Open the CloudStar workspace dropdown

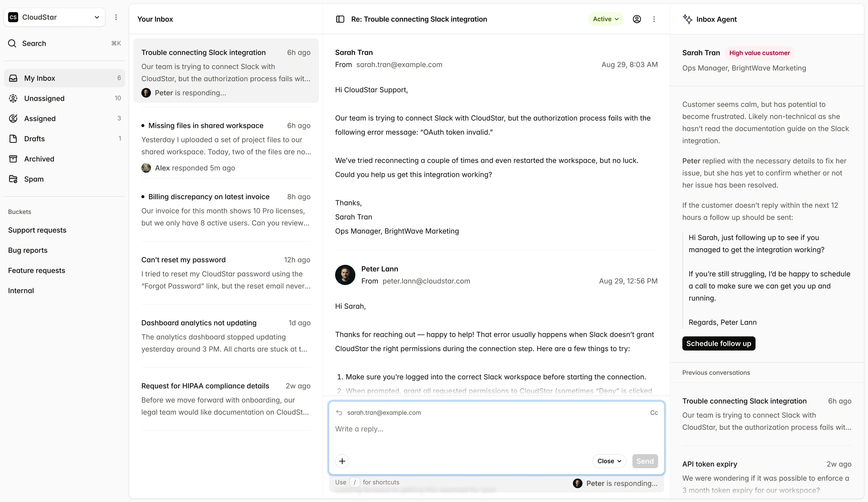click(97, 17)
